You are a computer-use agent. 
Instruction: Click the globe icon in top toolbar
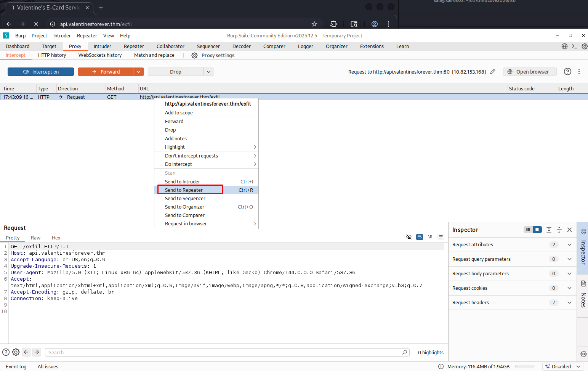coord(564,47)
